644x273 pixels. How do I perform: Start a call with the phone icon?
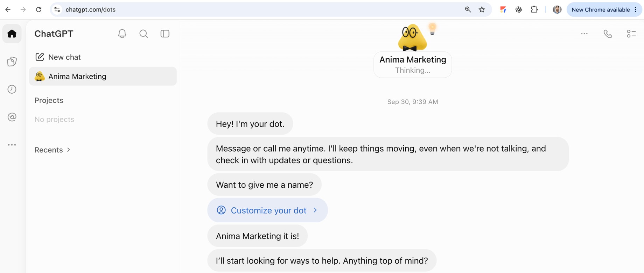pos(608,34)
